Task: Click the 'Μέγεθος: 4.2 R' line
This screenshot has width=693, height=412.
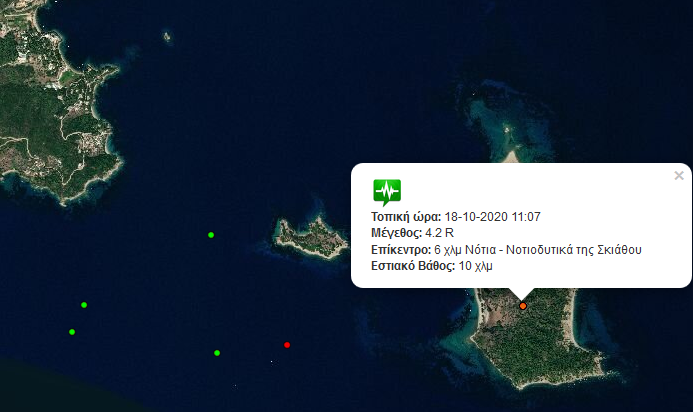Action: click(x=412, y=233)
